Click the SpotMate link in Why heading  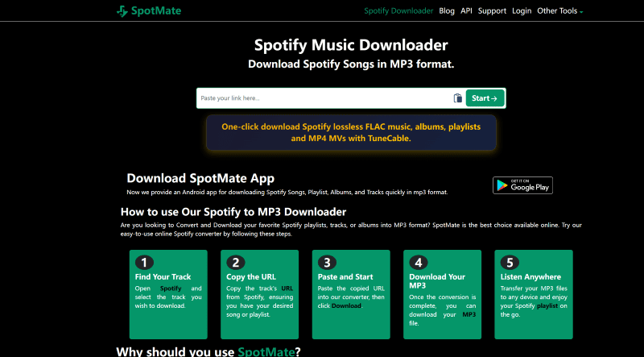click(266, 351)
